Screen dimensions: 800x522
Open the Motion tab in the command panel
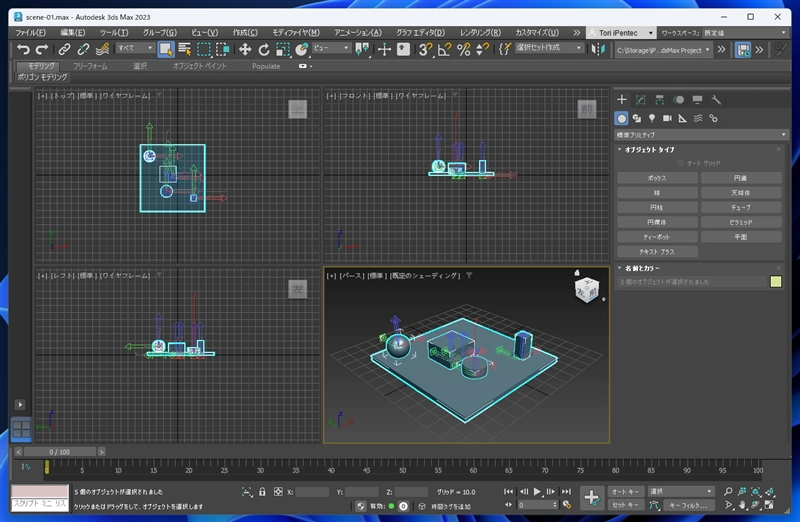click(x=679, y=100)
